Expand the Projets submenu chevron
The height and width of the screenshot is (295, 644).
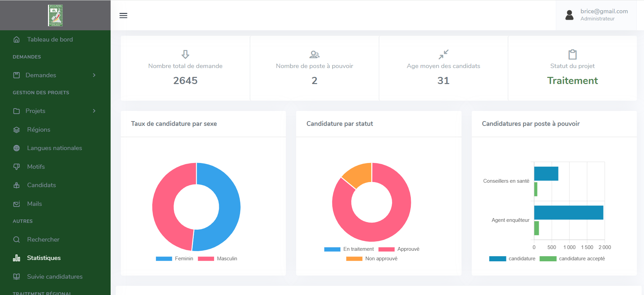(94, 111)
